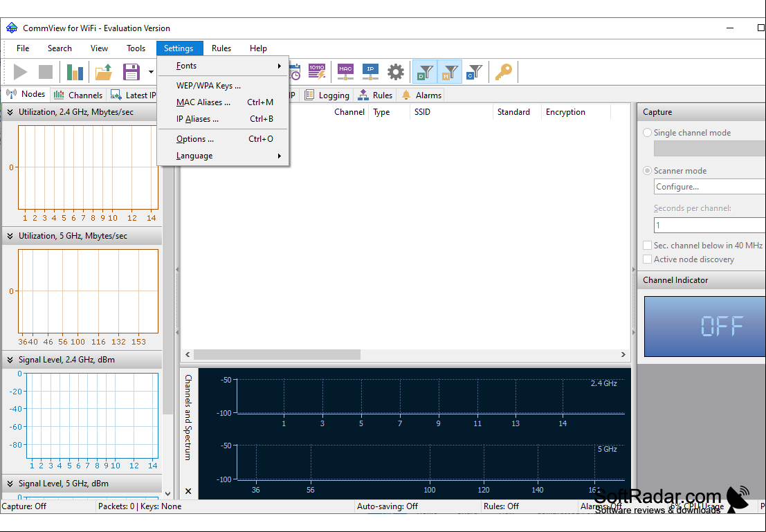Switch to the Latest IP tab
Viewport: 766px width, 532px height.
[133, 95]
